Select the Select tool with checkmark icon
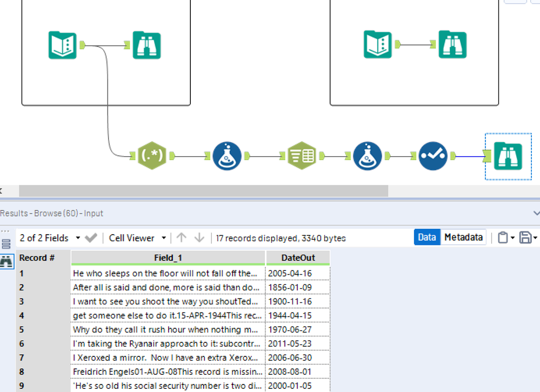This screenshot has width=540, height=392. tap(433, 156)
